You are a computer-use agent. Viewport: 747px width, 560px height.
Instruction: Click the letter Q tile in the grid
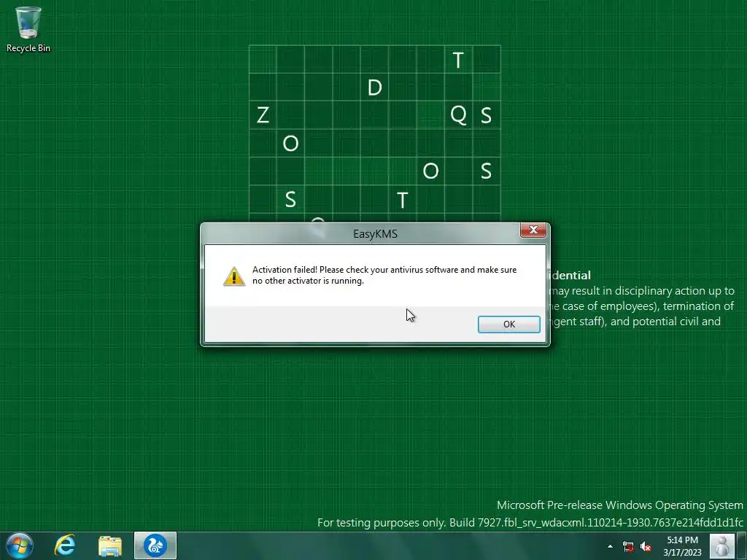[x=458, y=115]
